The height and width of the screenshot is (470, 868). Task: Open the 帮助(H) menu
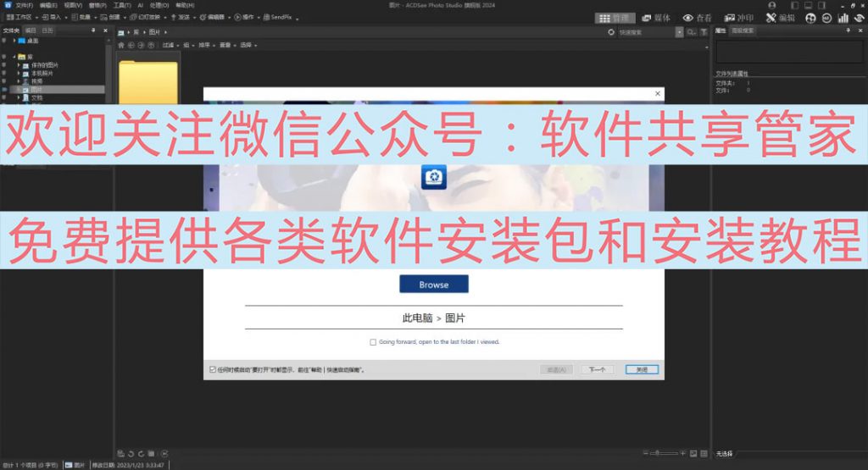coord(185,5)
